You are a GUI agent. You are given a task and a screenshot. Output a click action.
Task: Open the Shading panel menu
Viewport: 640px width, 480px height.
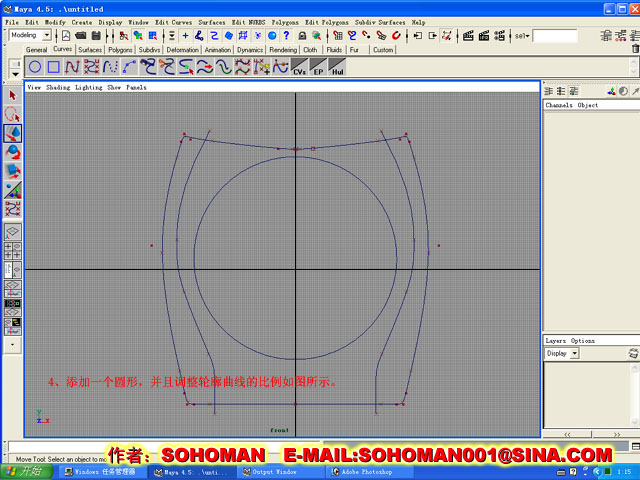point(58,87)
